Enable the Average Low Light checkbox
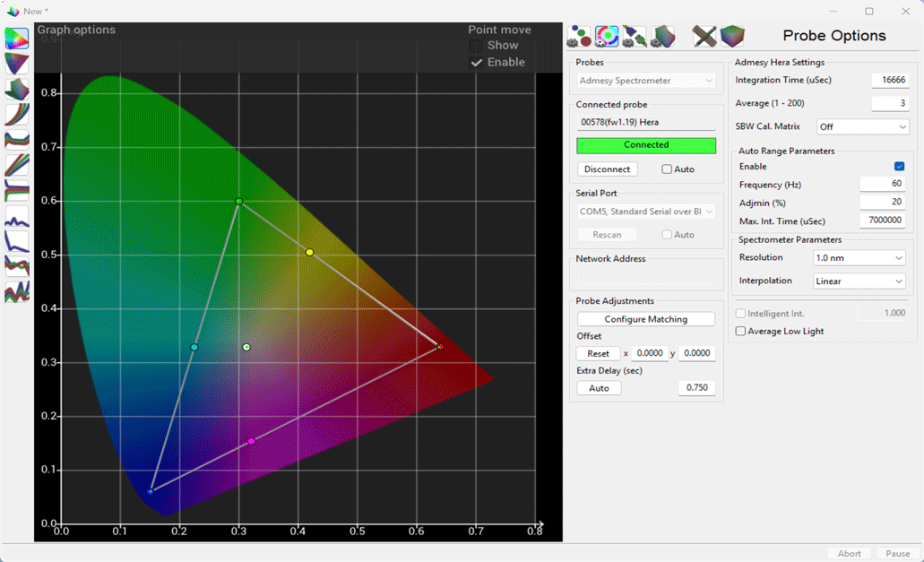Viewport: 924px width, 562px height. click(x=740, y=332)
